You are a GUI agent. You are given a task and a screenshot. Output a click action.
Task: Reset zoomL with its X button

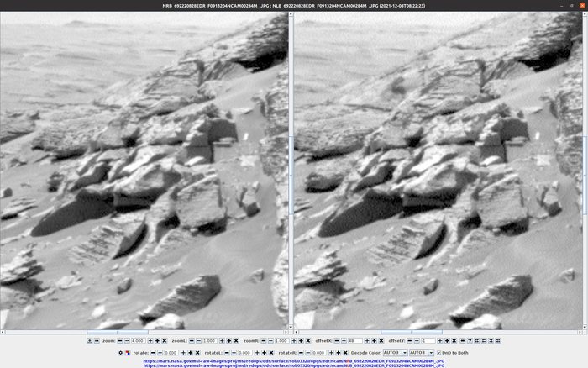tap(236, 341)
